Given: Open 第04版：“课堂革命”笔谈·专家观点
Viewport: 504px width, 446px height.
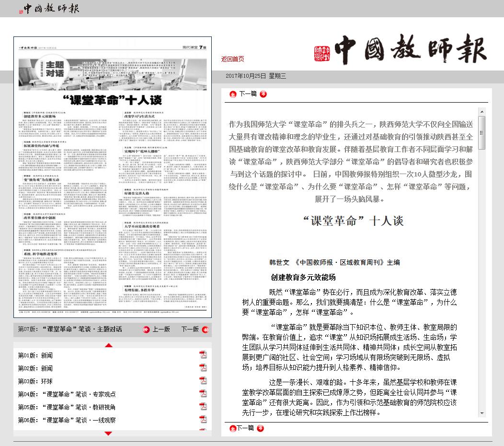Looking at the screenshot, I should pyautogui.click(x=67, y=394).
